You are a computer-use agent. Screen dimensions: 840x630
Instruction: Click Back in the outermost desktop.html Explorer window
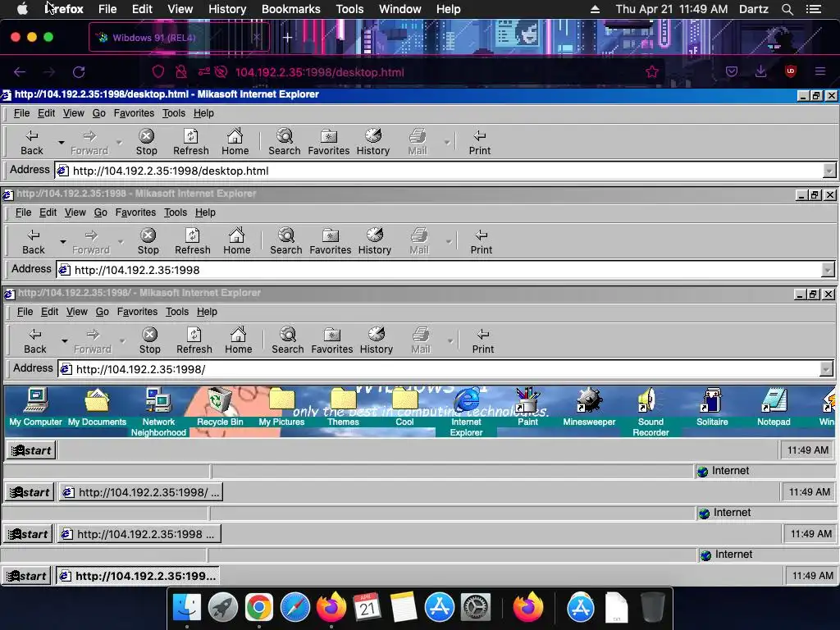[x=32, y=143]
